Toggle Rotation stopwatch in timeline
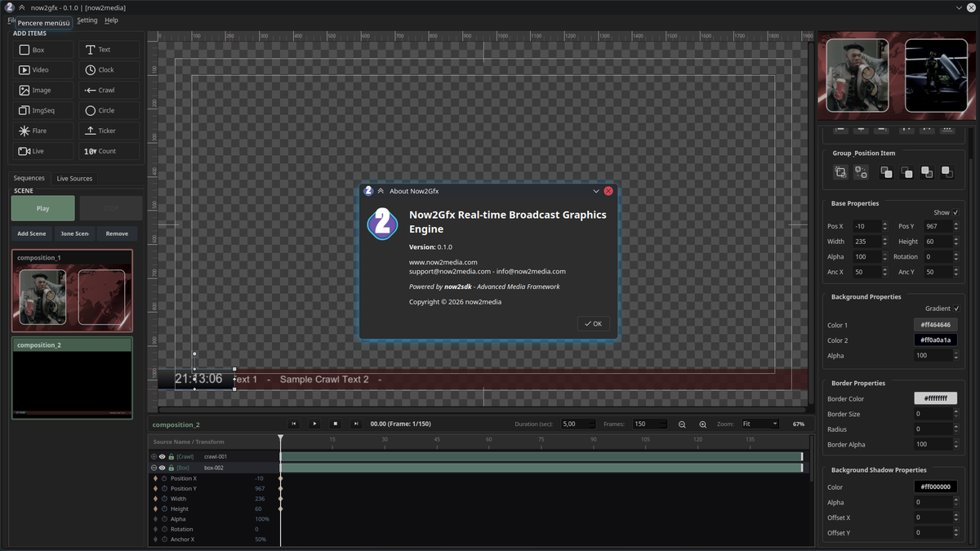Screen dimensions: 980x551 (164, 529)
